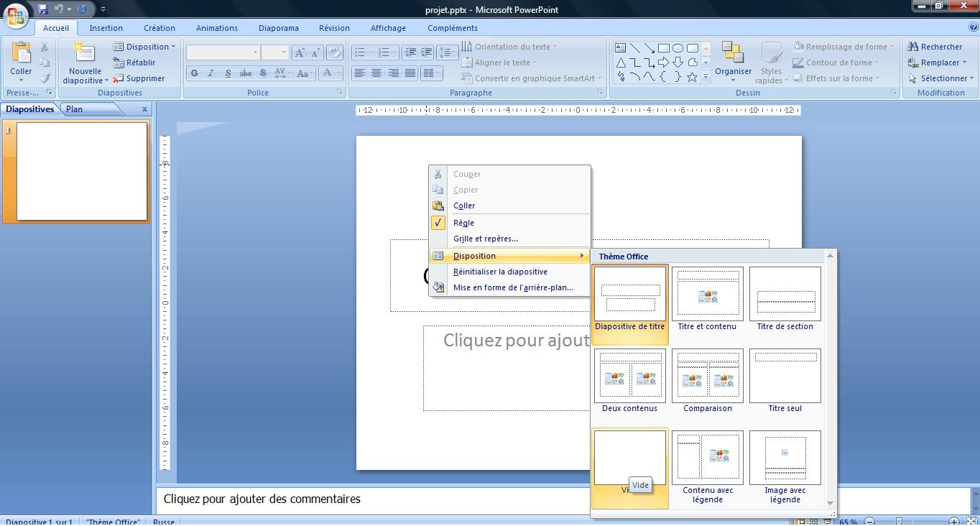Apply bold with the G icon

[194, 73]
